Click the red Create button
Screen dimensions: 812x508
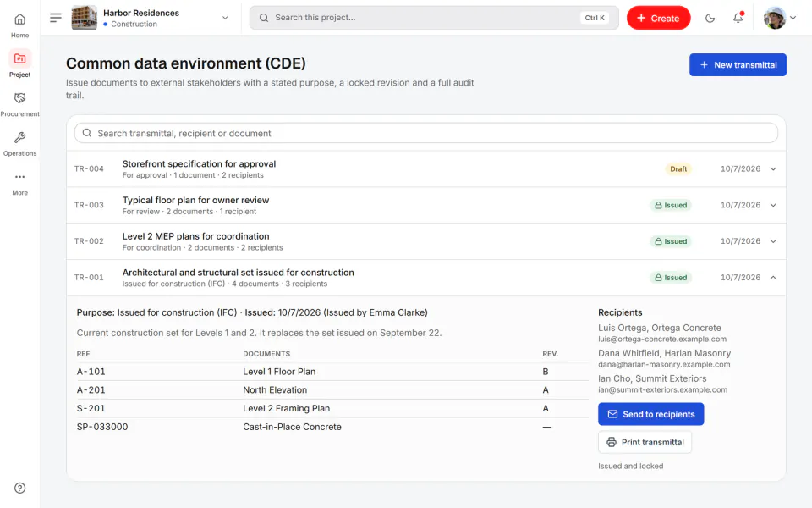(658, 18)
